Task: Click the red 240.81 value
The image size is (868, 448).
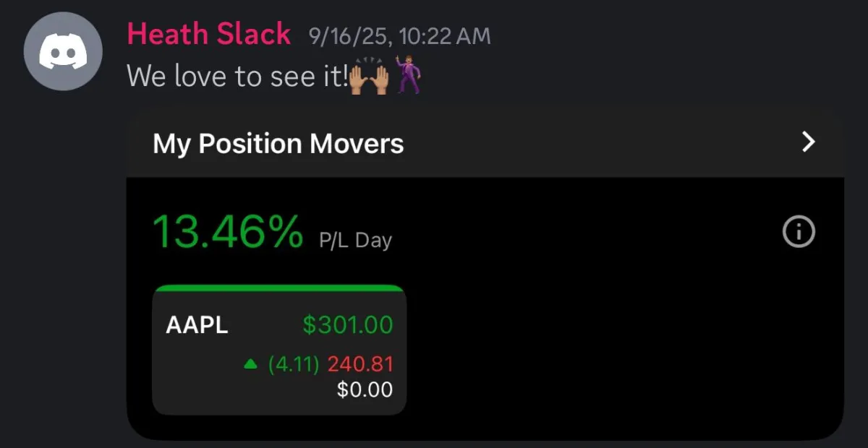Action: pyautogui.click(x=360, y=364)
